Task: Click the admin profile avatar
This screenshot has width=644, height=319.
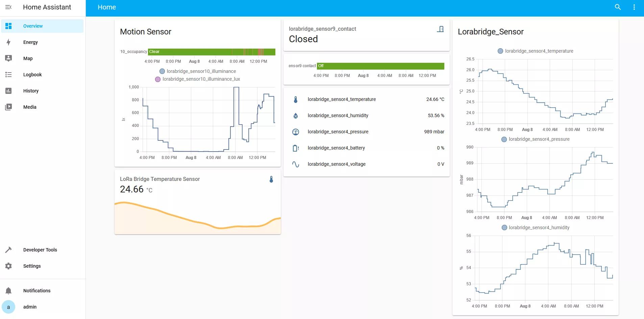Action: coord(8,307)
